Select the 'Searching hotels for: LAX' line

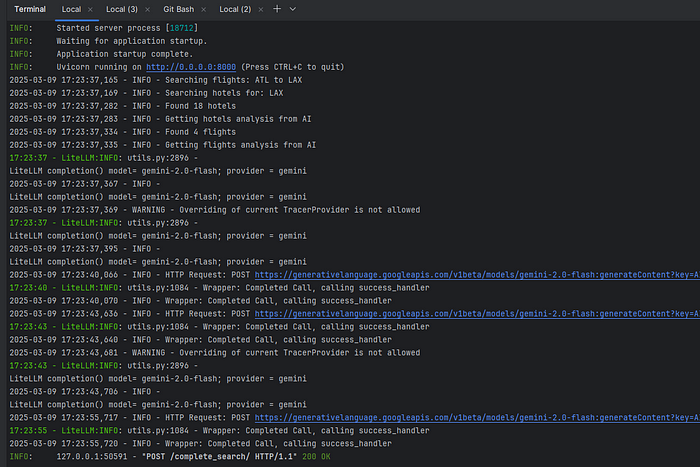(146, 93)
